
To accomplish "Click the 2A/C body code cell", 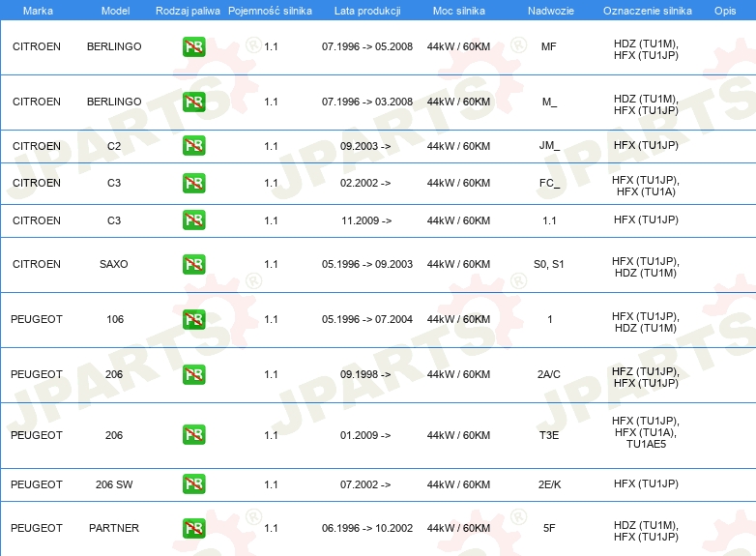I will [549, 374].
